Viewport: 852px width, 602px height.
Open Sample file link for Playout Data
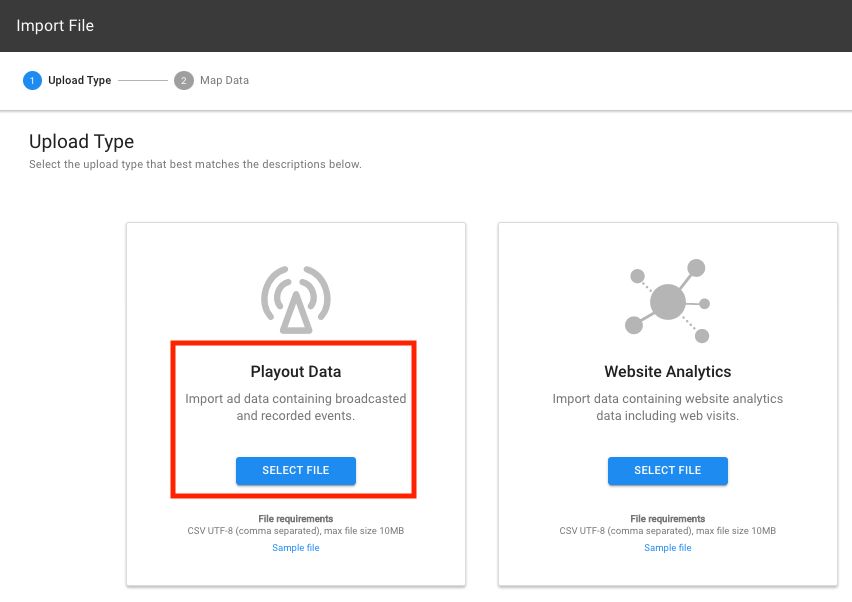[295, 548]
